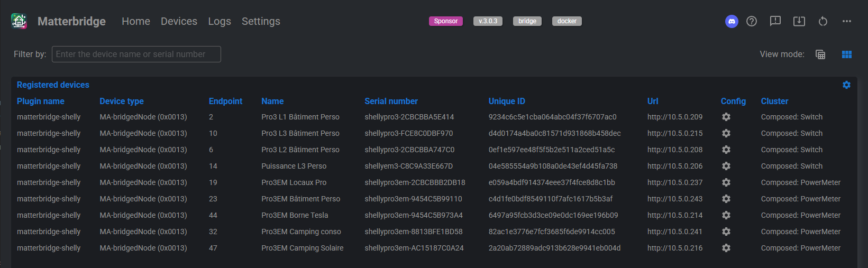Sort table by Endpoint column header

pos(225,101)
